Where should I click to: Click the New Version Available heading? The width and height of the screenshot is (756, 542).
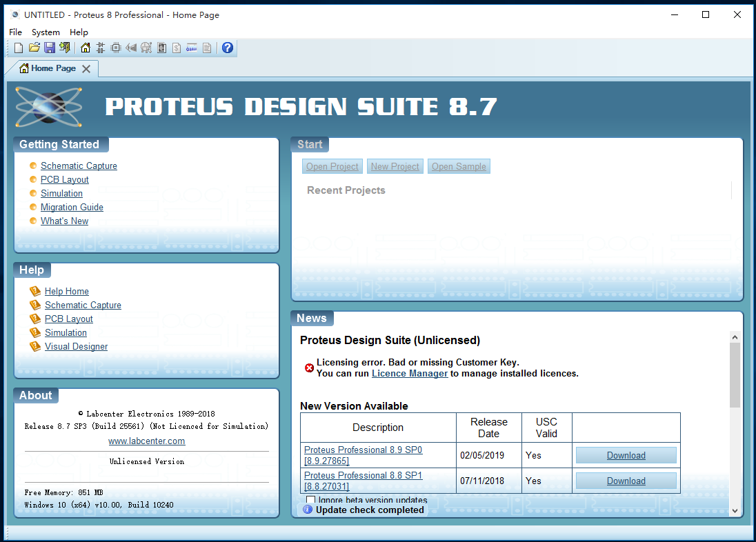(354, 406)
